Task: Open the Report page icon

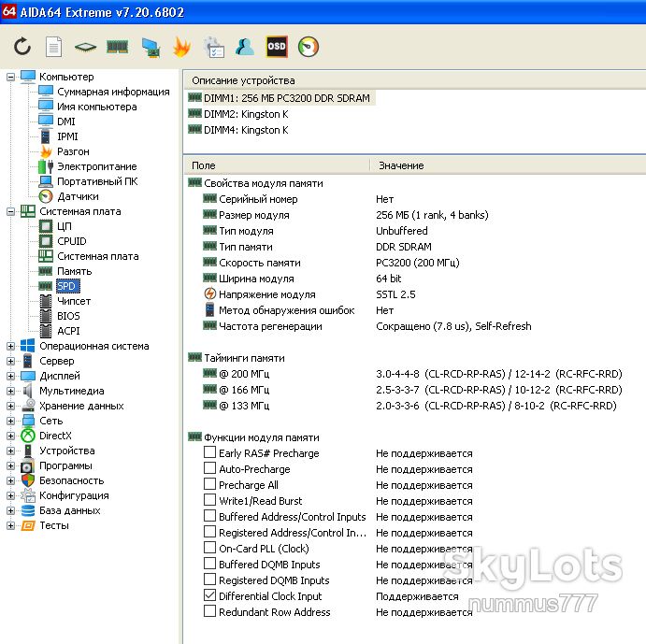Action: 53,47
